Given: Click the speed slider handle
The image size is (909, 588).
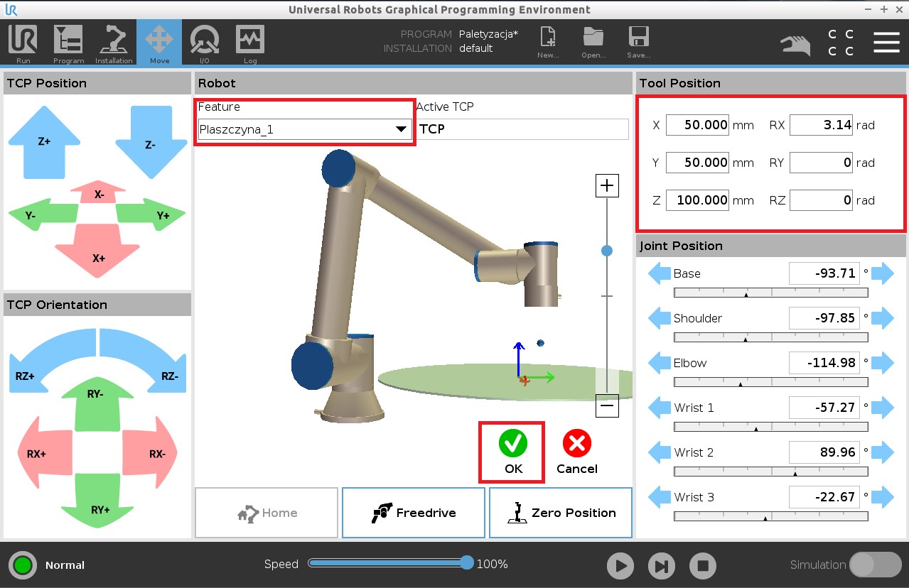Looking at the screenshot, I should 466,563.
